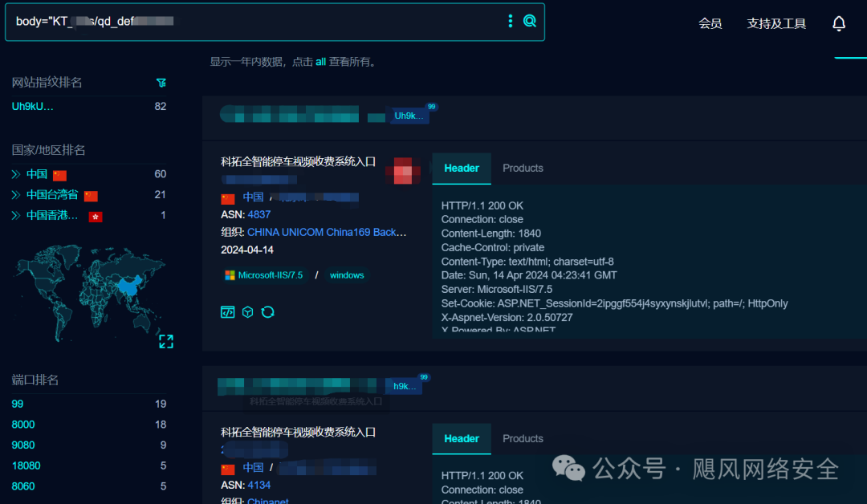
Task: Click ASN 4134 link
Action: coord(259,486)
